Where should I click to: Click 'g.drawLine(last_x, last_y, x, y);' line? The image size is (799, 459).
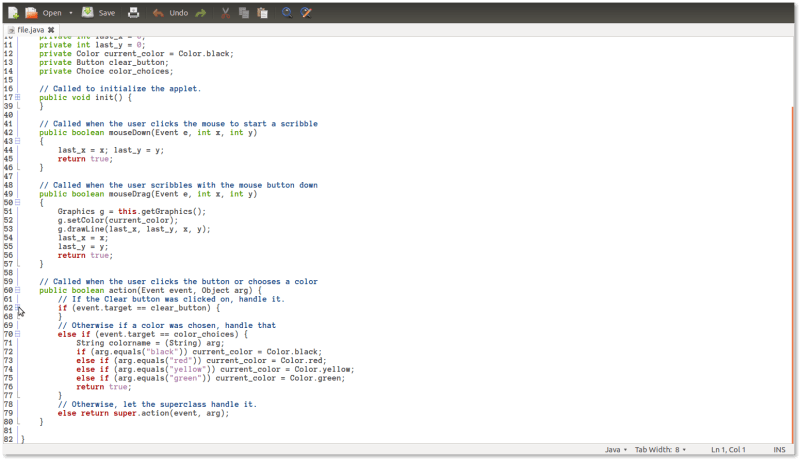pyautogui.click(x=134, y=229)
